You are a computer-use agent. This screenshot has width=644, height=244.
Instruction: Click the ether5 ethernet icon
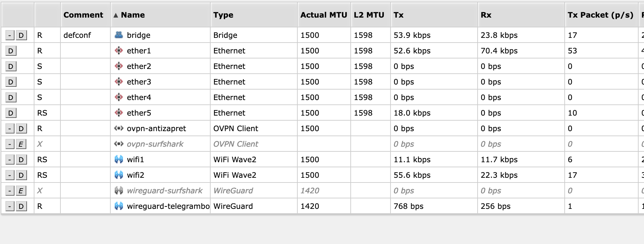(119, 113)
